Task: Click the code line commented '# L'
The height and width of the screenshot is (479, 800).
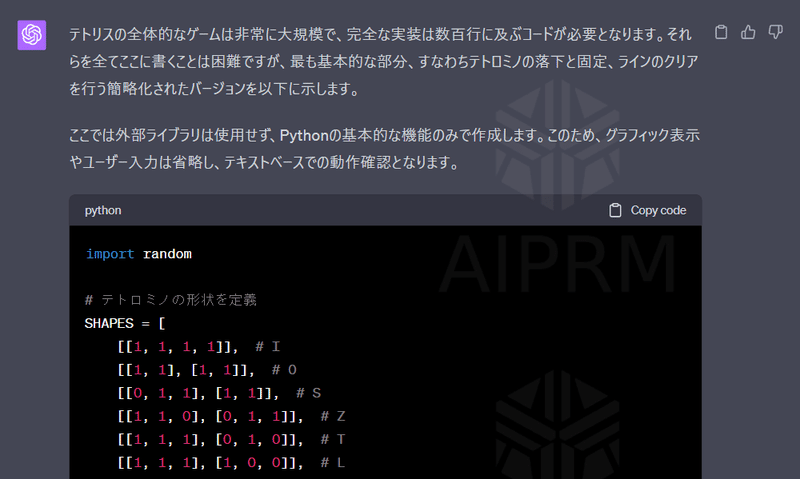Action: pyautogui.click(x=232, y=463)
